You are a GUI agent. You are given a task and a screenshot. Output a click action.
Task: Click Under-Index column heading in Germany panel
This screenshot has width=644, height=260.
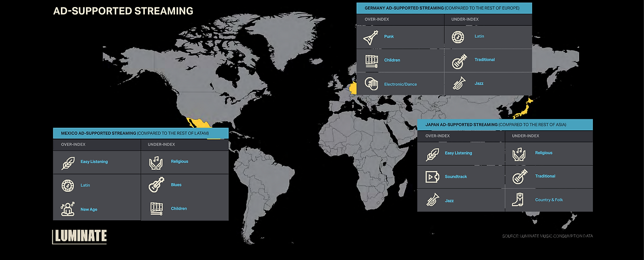coord(465,20)
